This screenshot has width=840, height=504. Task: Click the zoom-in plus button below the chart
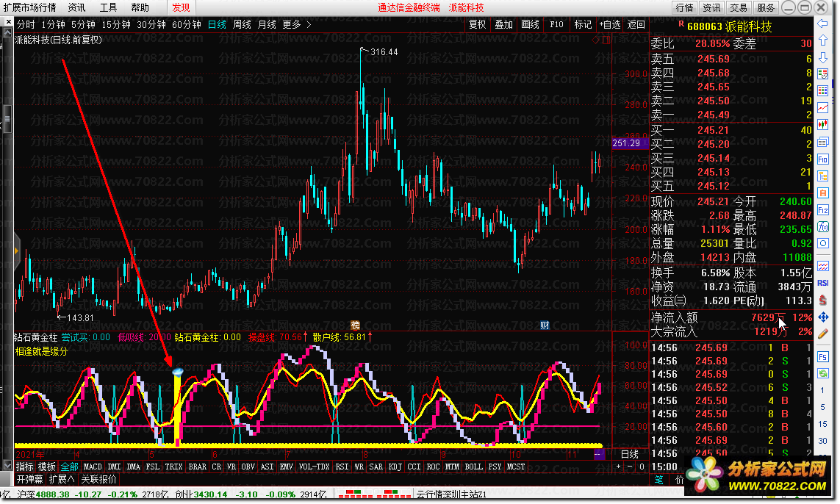[x=619, y=467]
